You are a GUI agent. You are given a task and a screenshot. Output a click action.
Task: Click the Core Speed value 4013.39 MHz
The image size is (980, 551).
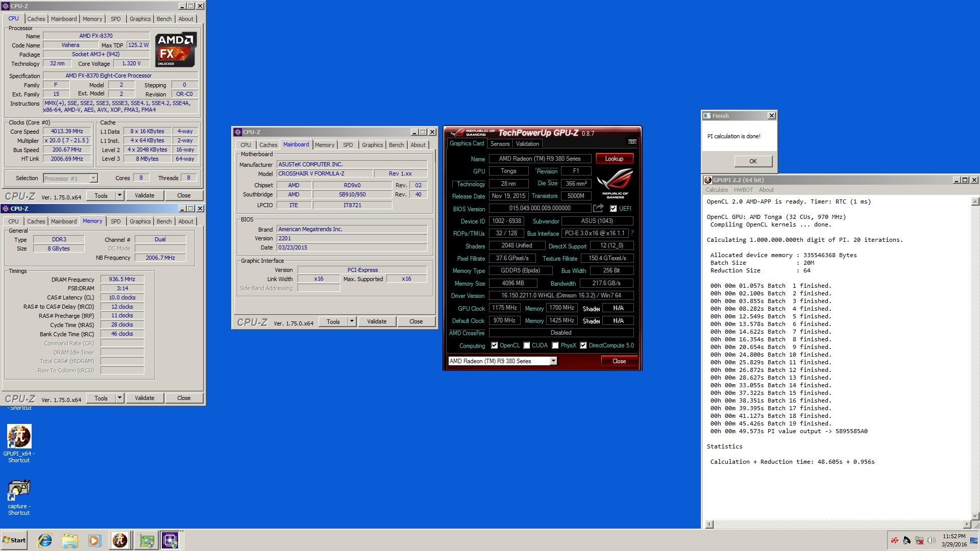67,131
